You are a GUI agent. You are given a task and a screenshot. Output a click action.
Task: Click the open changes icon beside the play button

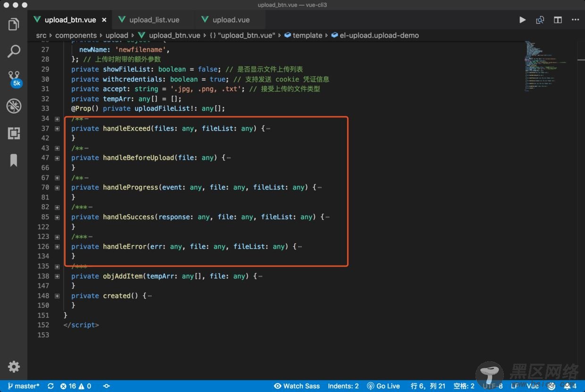point(540,20)
